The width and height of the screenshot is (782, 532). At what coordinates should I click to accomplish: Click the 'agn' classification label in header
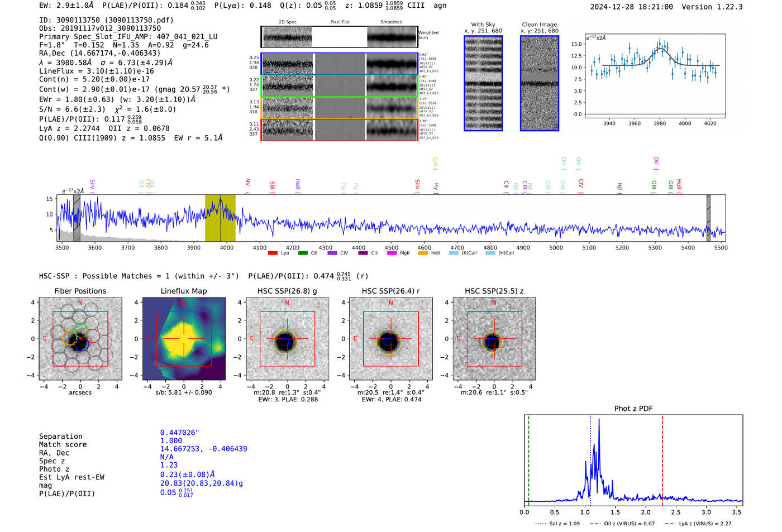[x=440, y=6]
